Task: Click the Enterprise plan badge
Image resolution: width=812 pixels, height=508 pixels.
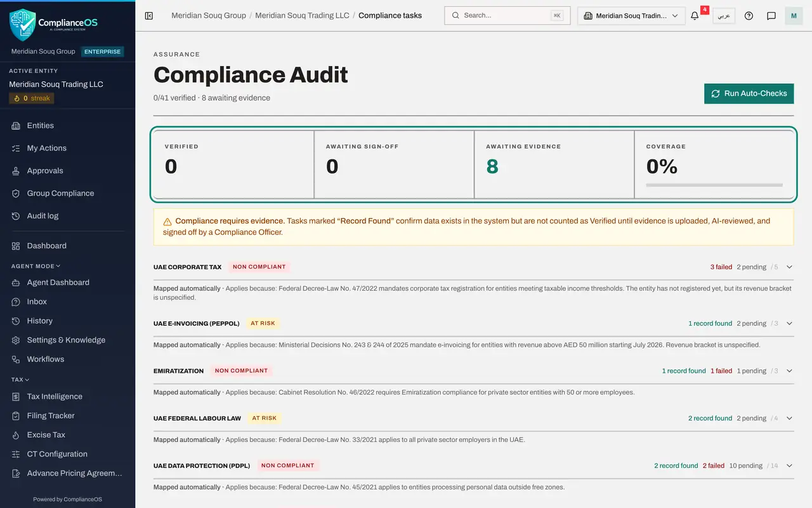Action: [x=103, y=51]
